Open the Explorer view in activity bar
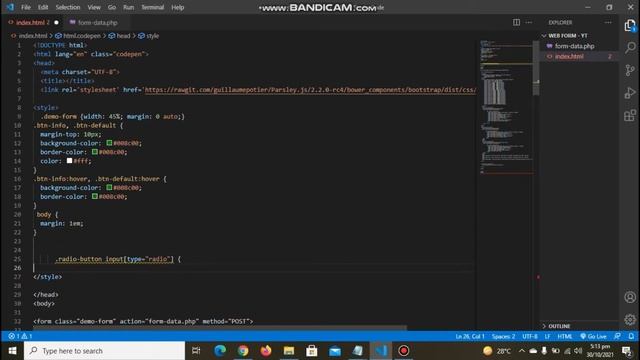This screenshot has width=640, height=360. point(630,26)
